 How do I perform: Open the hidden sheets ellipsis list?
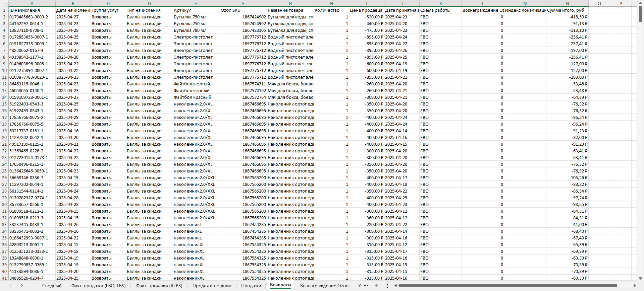(x=366, y=286)
